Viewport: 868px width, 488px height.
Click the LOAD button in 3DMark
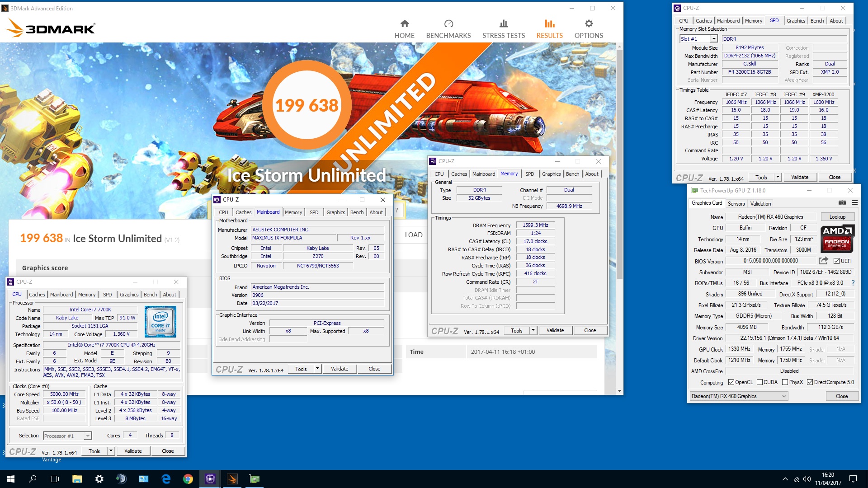(x=413, y=235)
